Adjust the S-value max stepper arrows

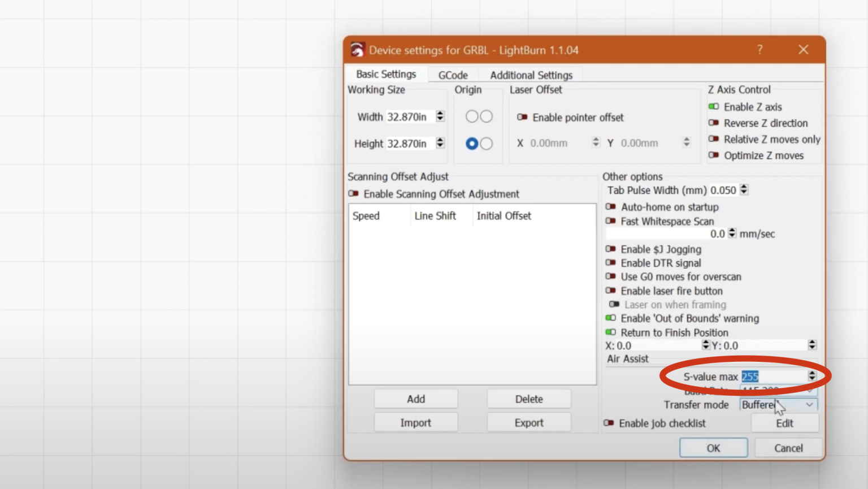[811, 376]
